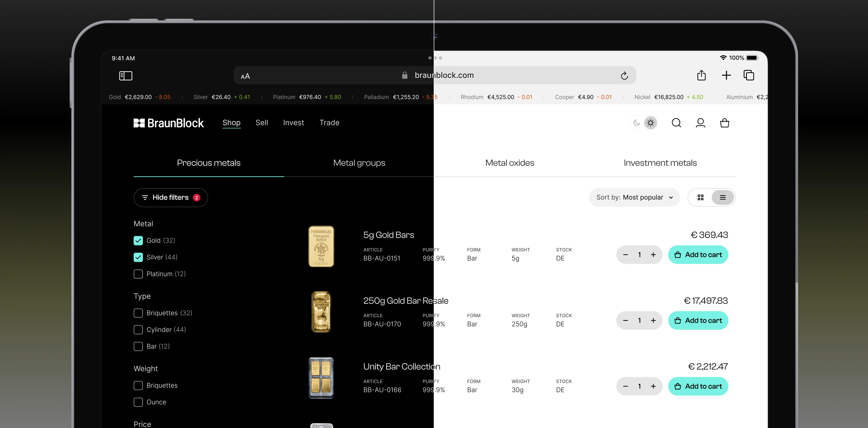Open Sort by Most popular dropdown
The height and width of the screenshot is (428, 868).
coord(634,197)
